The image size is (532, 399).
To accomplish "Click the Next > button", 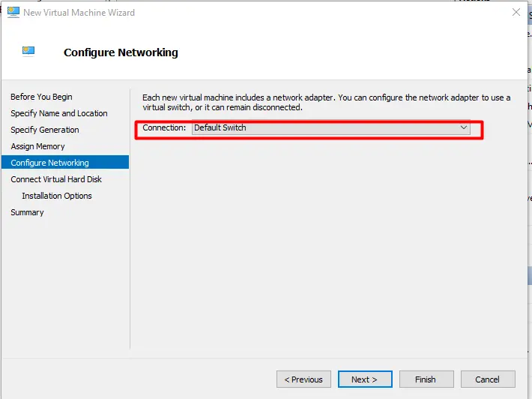I will click(x=365, y=379).
